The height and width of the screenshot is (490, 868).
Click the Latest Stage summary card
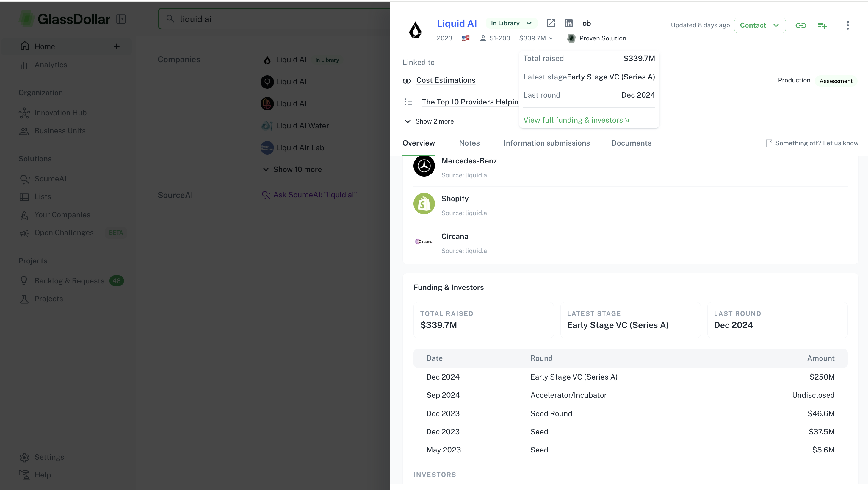(630, 320)
